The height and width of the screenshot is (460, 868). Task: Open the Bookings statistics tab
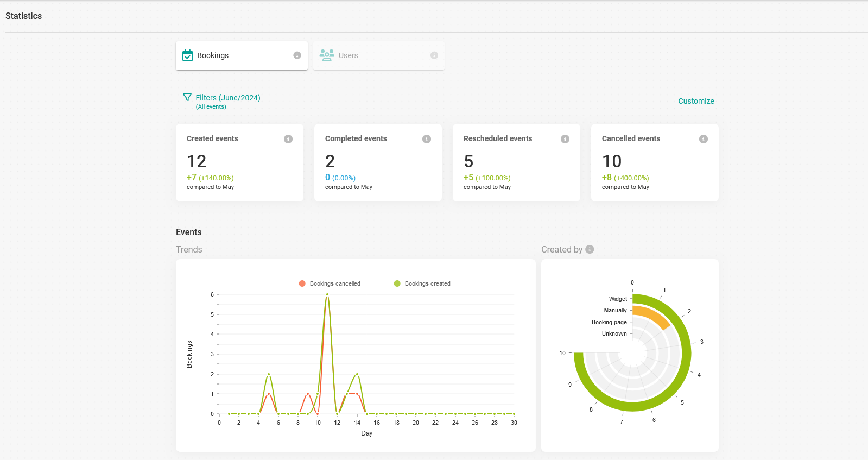click(242, 55)
